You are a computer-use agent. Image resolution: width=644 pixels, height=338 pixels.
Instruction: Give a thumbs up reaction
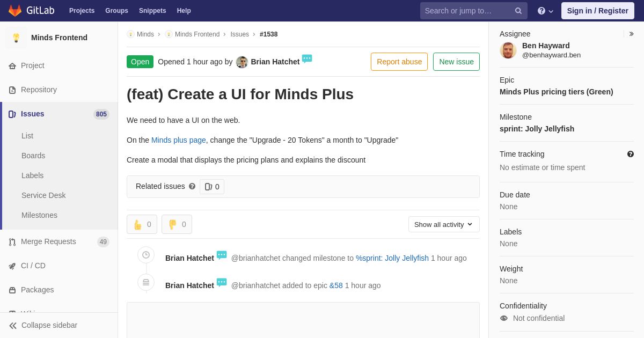coord(142,224)
